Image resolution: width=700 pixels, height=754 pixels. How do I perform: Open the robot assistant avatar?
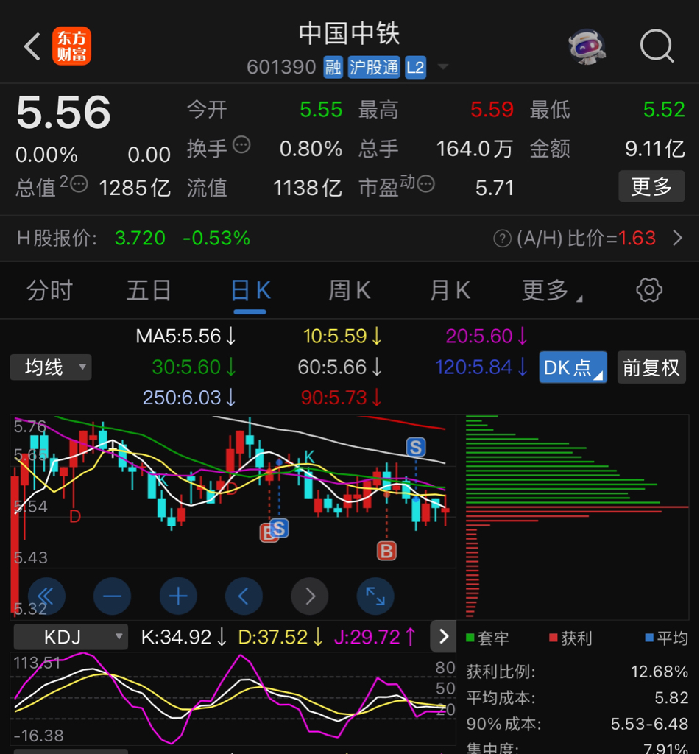(x=587, y=46)
